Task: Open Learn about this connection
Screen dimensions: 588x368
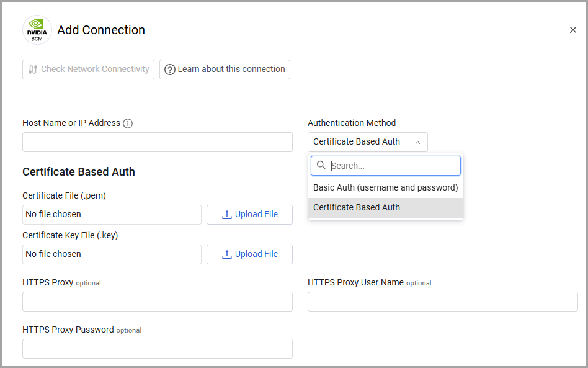Action: (x=225, y=70)
